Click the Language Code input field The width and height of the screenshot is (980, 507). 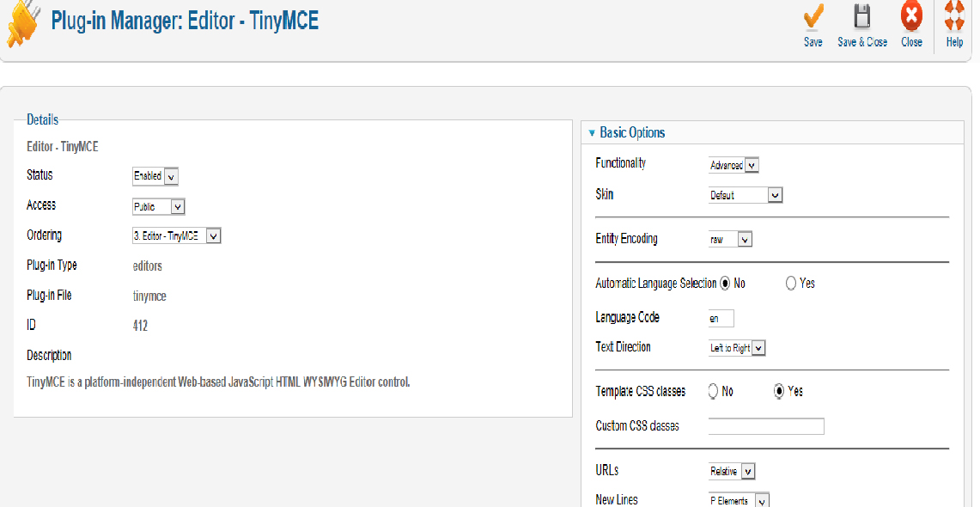721,318
